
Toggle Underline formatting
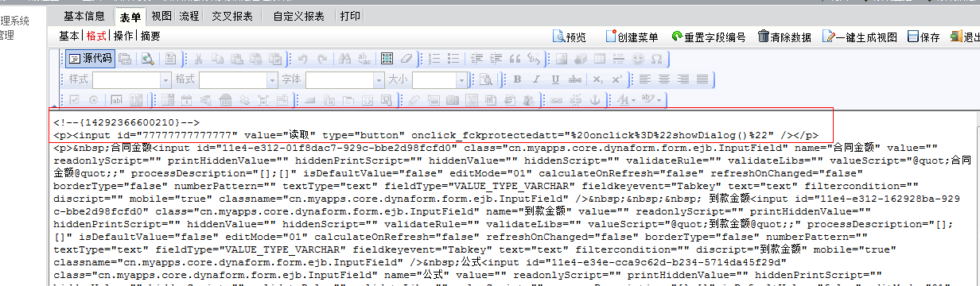tap(555, 79)
